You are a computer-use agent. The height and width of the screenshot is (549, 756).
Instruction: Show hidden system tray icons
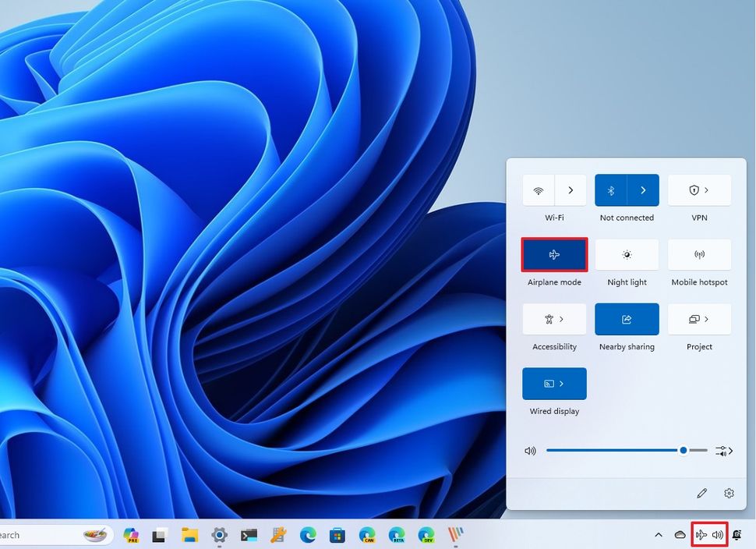coord(659,535)
